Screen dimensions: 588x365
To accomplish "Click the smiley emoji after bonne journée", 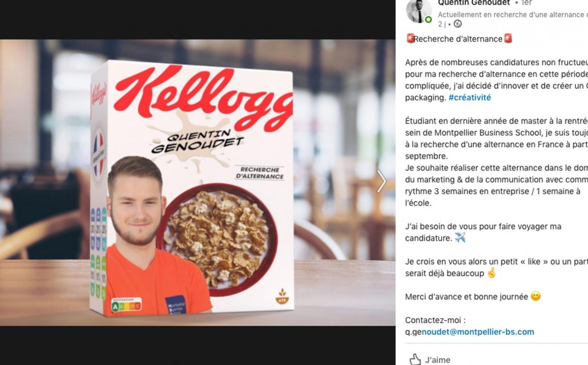I will 536,297.
